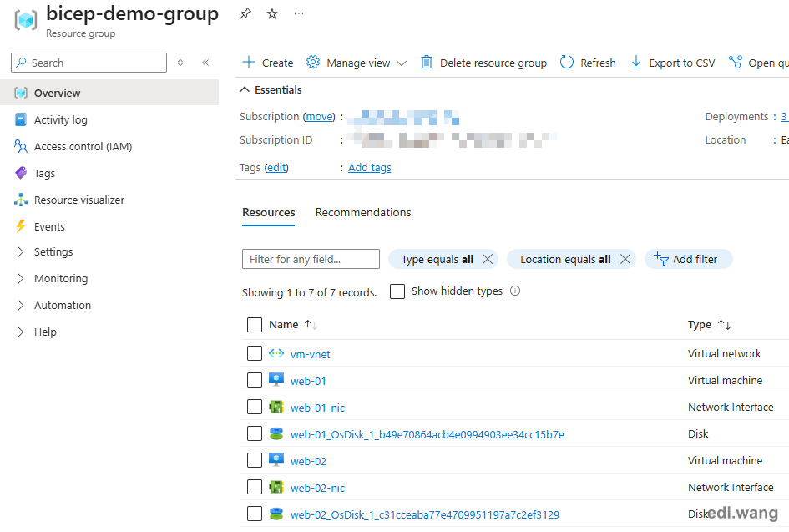The image size is (789, 532).
Task: Open the Tags menu item
Action: pyautogui.click(x=109, y=173)
